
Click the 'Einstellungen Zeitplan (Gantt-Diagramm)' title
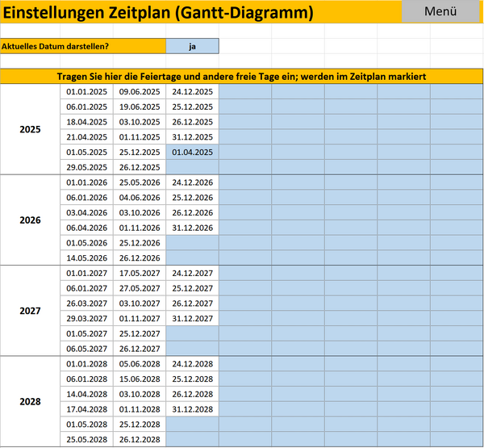coord(158,12)
